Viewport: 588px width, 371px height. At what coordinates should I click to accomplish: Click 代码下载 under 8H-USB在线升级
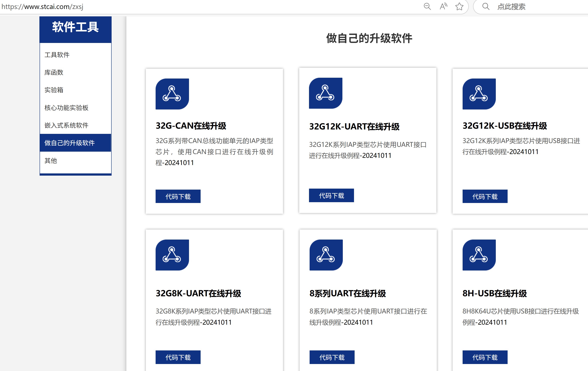coord(485,357)
